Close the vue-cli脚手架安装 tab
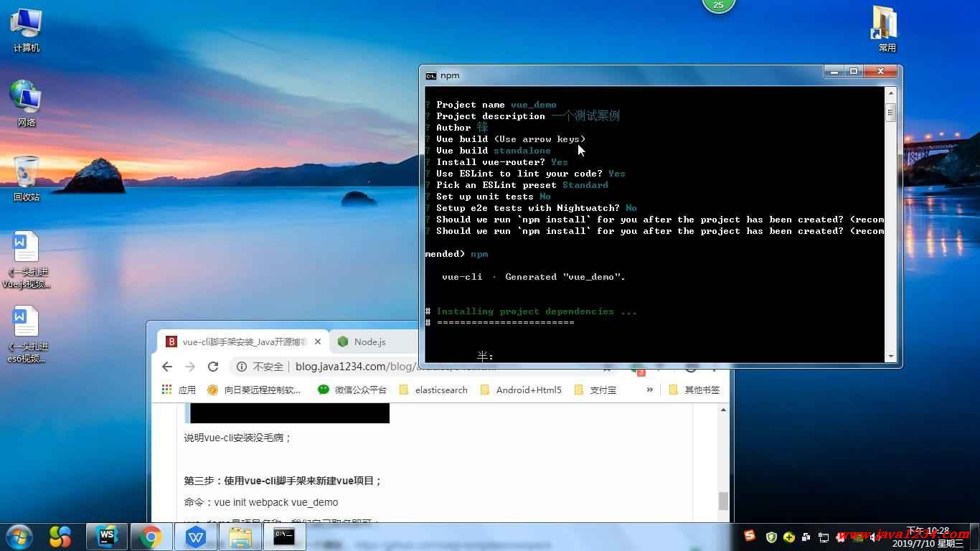 pos(318,342)
